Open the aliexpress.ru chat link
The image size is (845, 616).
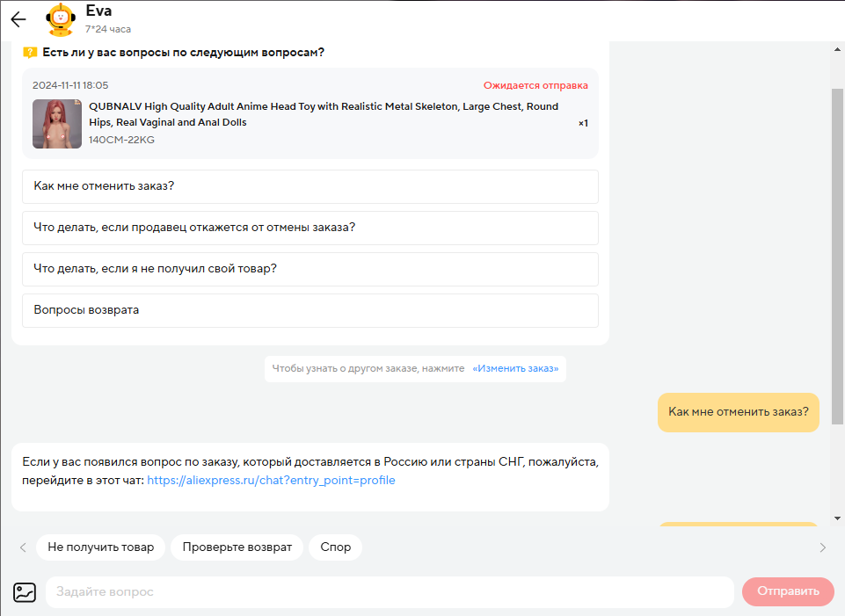pos(271,481)
